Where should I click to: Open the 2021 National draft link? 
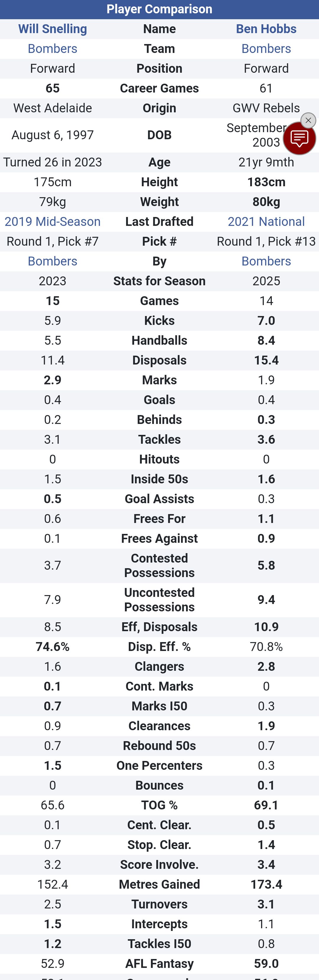[x=266, y=221]
